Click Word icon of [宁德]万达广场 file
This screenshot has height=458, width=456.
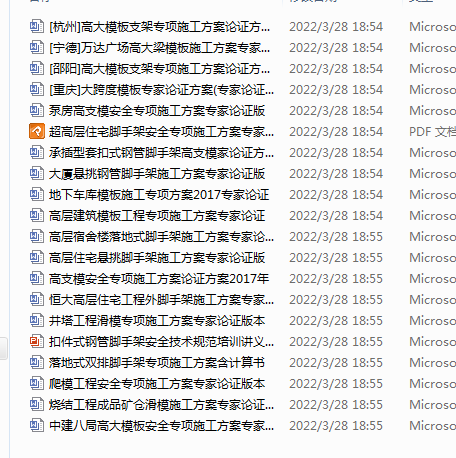point(37,47)
